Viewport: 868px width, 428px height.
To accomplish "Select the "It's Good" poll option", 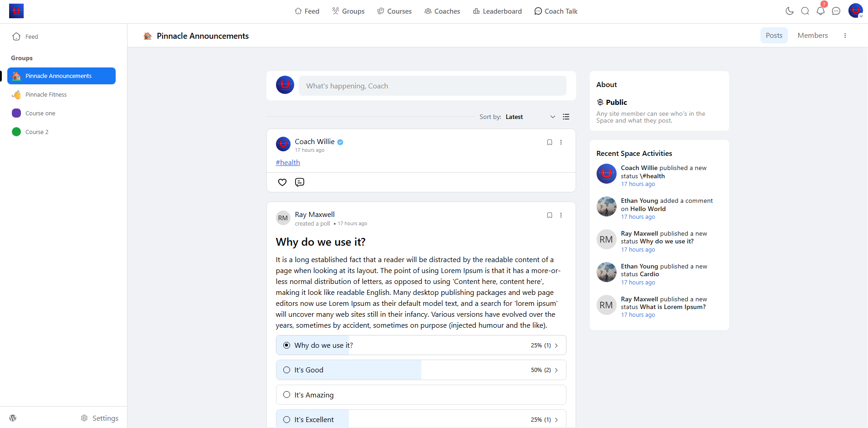I will 287,370.
